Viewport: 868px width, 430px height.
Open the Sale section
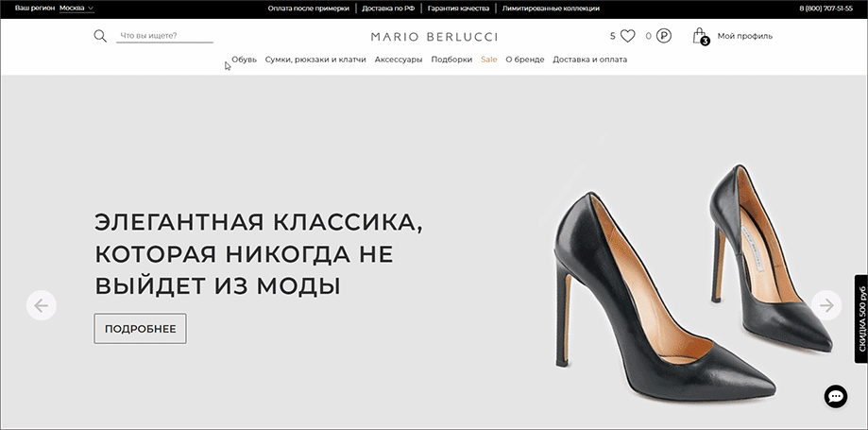(x=488, y=60)
